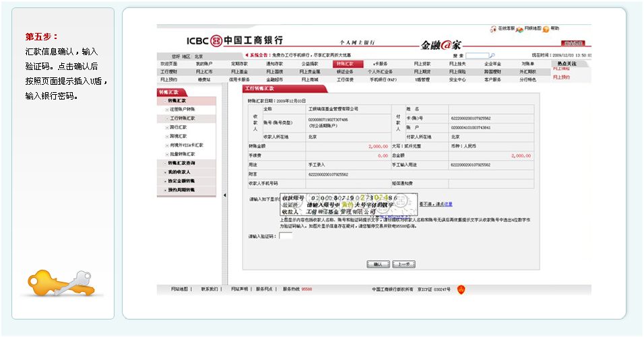
Task: Click the 帮助 help icon
Action: 546,29
